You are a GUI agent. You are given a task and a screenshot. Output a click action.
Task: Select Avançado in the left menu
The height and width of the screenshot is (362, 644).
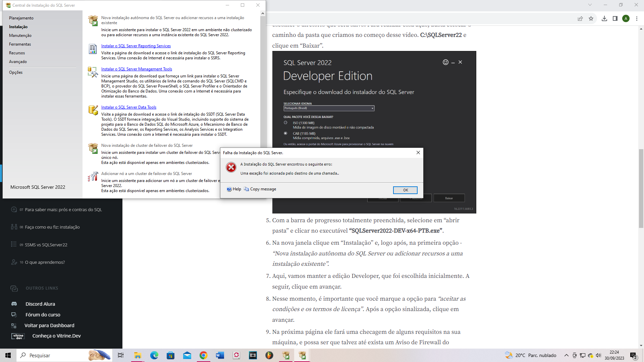tap(18, 62)
